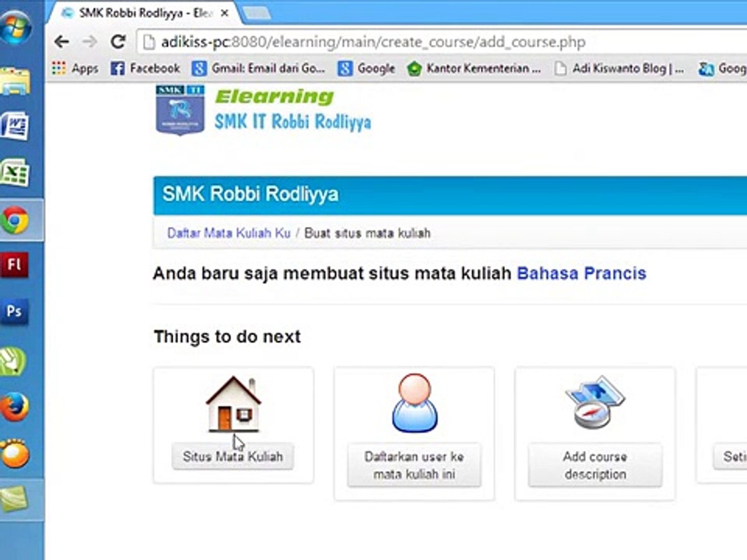The height and width of the screenshot is (560, 747).
Task: Open the Gmail bookmark
Action: (x=258, y=68)
